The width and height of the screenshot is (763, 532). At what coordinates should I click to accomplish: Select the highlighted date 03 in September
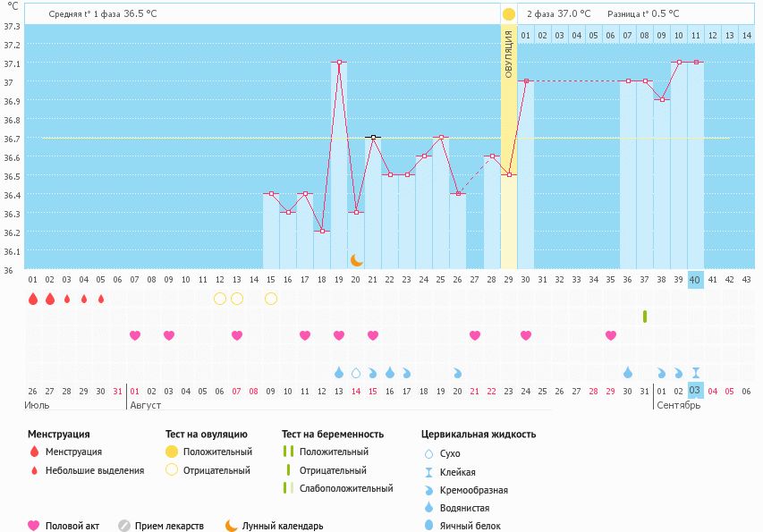click(696, 391)
